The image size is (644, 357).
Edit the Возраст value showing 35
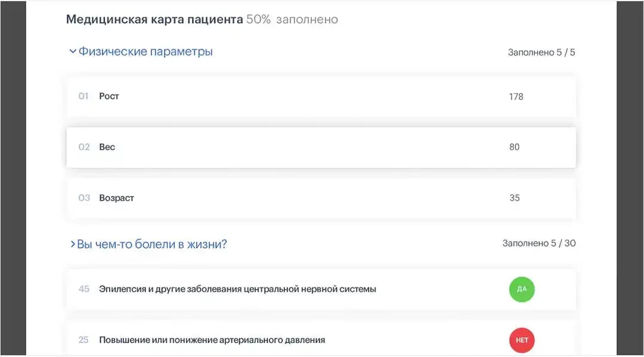coord(514,197)
